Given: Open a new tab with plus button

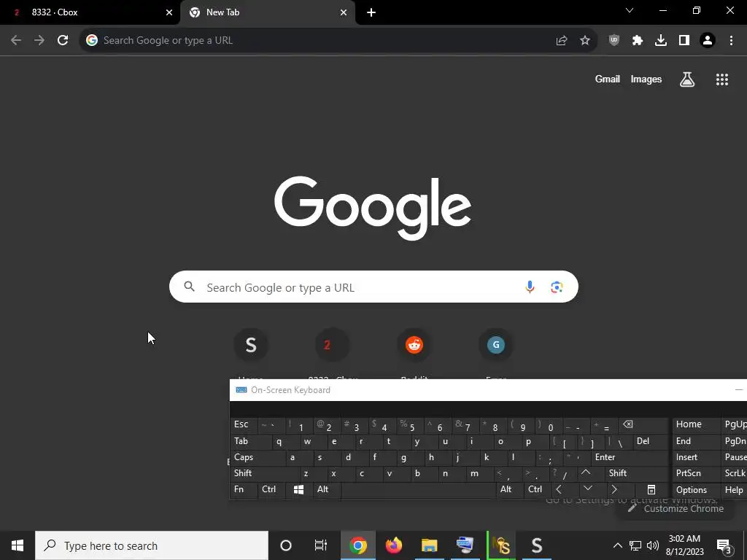Looking at the screenshot, I should (x=371, y=12).
